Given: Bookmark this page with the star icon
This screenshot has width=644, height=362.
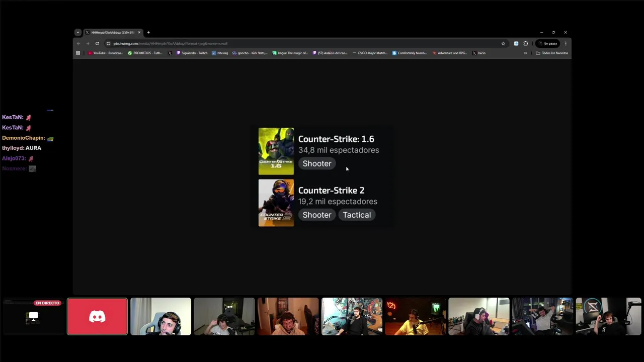Looking at the screenshot, I should click(x=503, y=43).
